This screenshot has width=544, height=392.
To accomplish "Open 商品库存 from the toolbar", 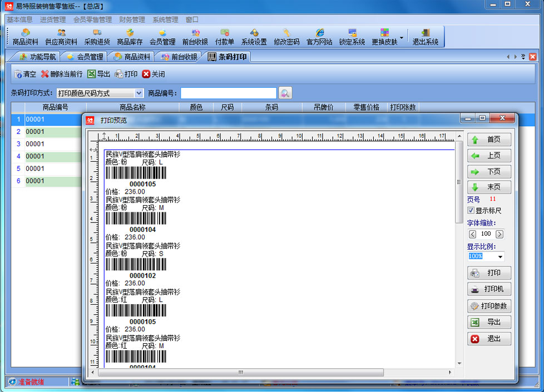I will point(130,37).
